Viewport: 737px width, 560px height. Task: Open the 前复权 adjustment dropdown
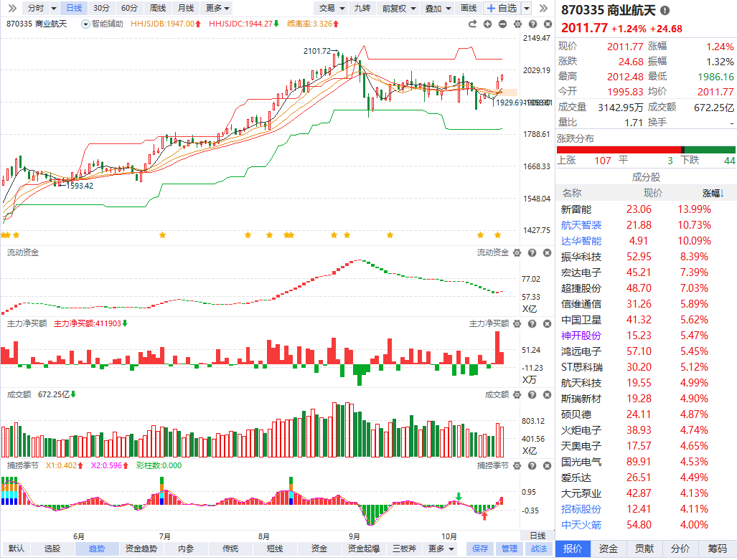[398, 8]
